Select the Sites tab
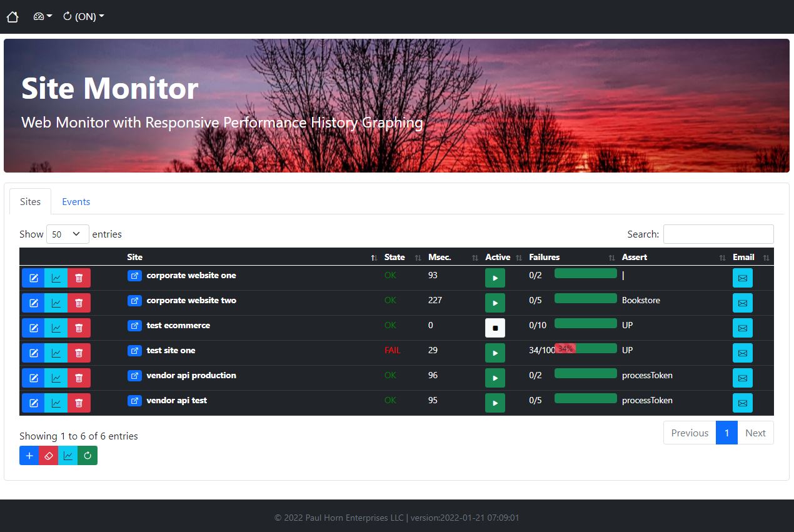This screenshot has height=532, width=794. tap(30, 201)
